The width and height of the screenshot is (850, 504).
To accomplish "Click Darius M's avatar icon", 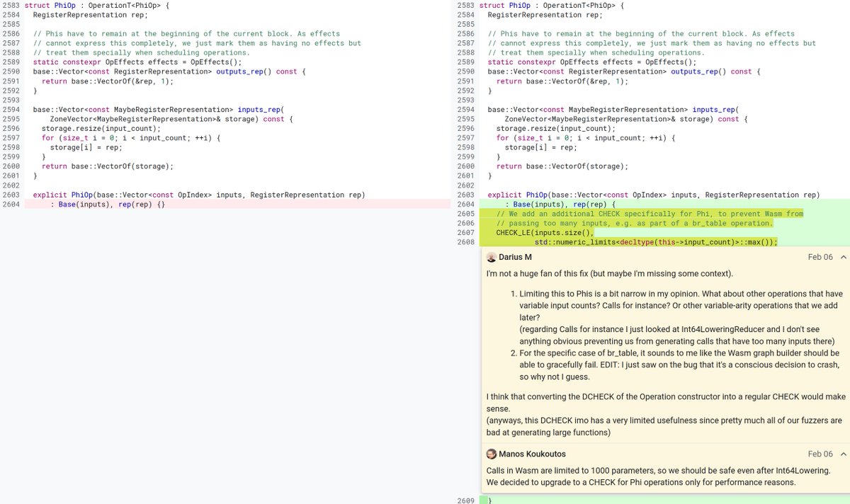I will 492,257.
